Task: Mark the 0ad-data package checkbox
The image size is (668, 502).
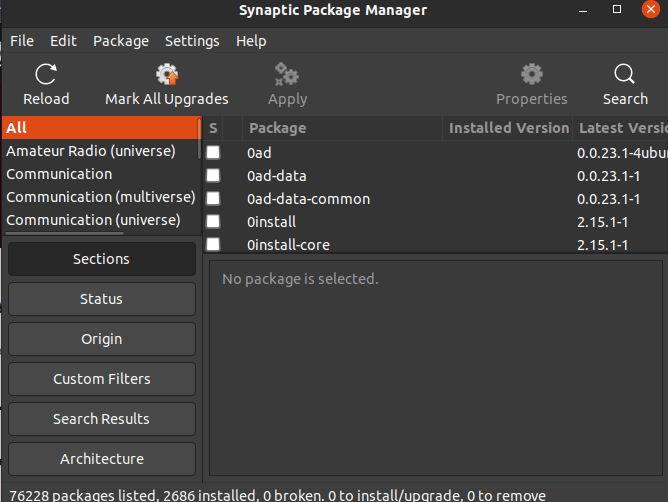Action: point(213,176)
